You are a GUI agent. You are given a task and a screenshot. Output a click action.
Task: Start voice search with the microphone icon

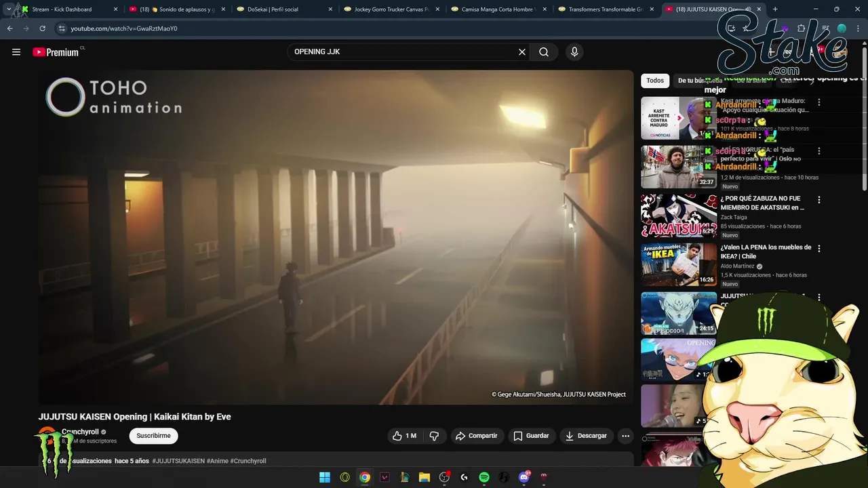click(574, 52)
